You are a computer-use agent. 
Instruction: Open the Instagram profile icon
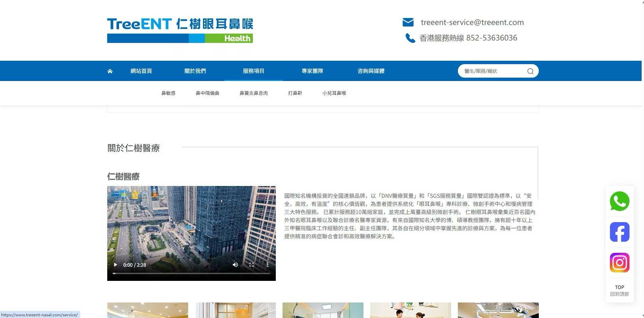point(619,263)
